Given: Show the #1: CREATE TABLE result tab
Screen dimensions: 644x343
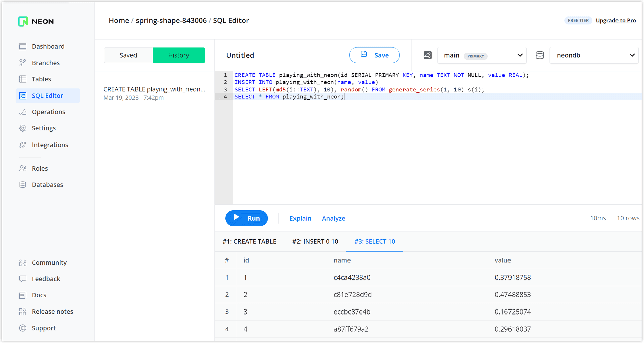Looking at the screenshot, I should click(250, 242).
